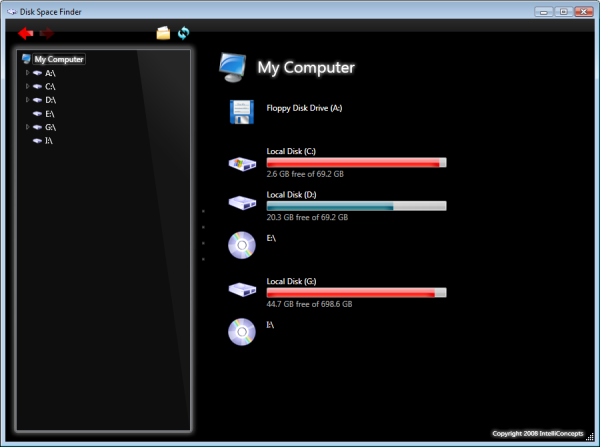Minimize the Disk Space Finder window
Screen dimensions: 600x447
point(543,12)
